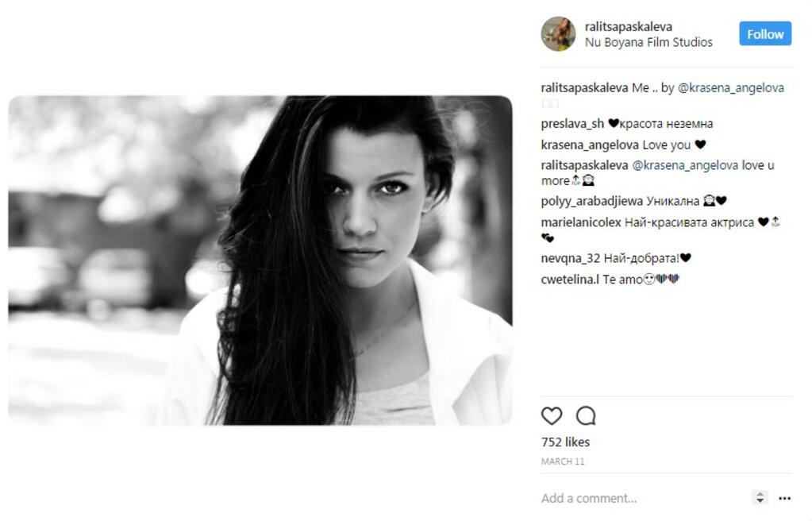Screen dimensions: 812x521
Task: Click the MARCH 11 post date
Action: point(563,461)
